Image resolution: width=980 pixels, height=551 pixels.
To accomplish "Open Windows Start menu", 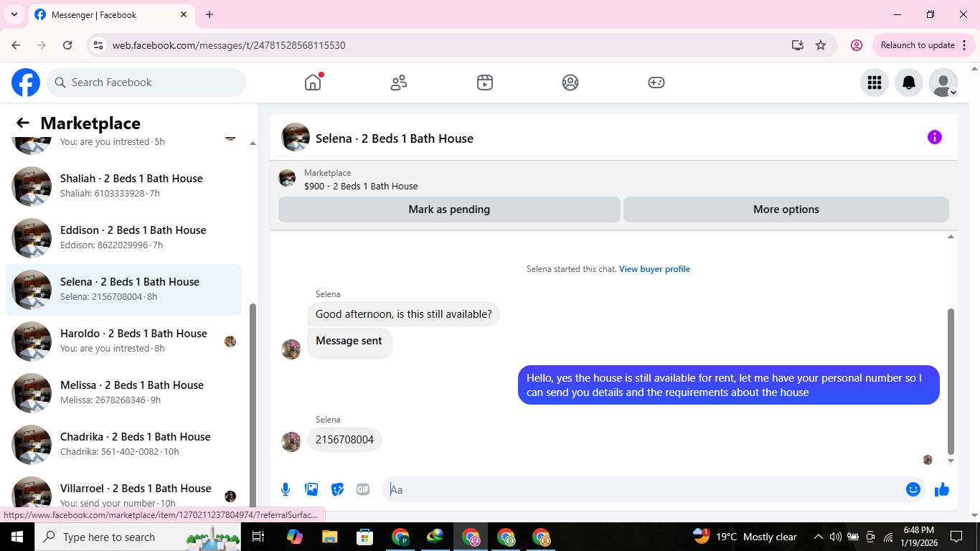I will pyautogui.click(x=17, y=537).
